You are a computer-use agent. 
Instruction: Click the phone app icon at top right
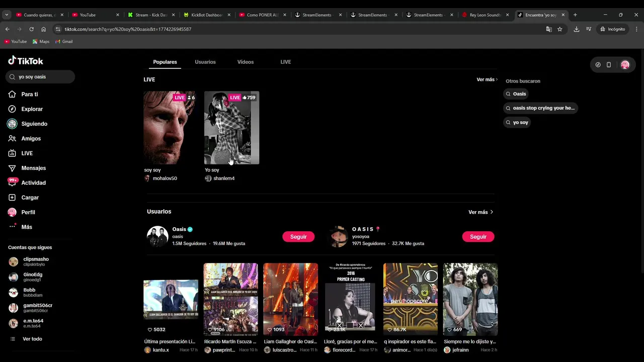click(x=609, y=65)
